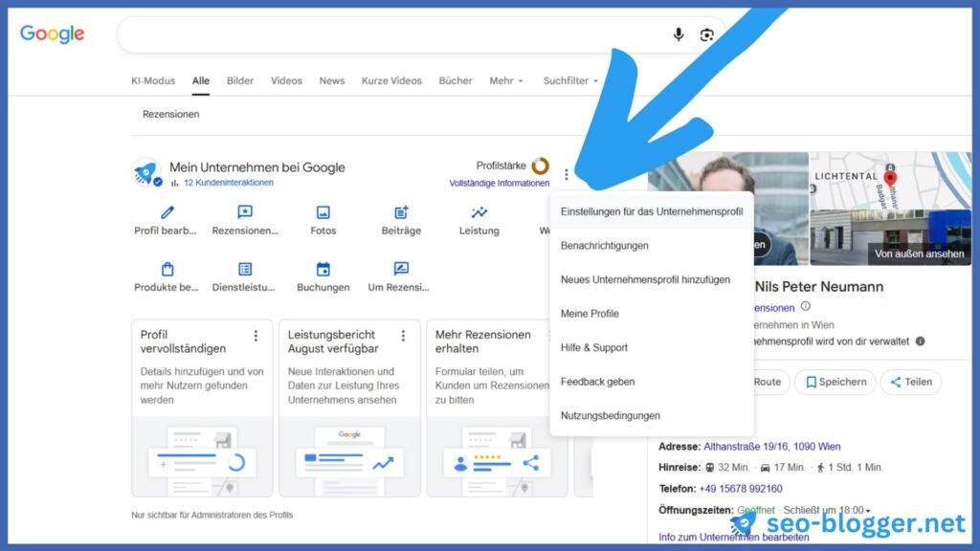The image size is (980, 551).
Task: Open Produkte bearbeiten shopping bag icon
Action: 167,269
